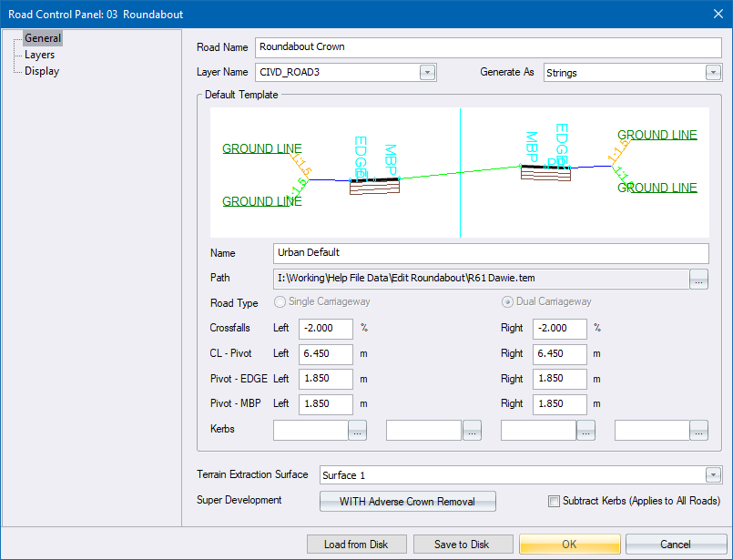Screen dimensions: 733x560
Task: Click second Kerbs browse ellipsis button
Action: [471, 432]
